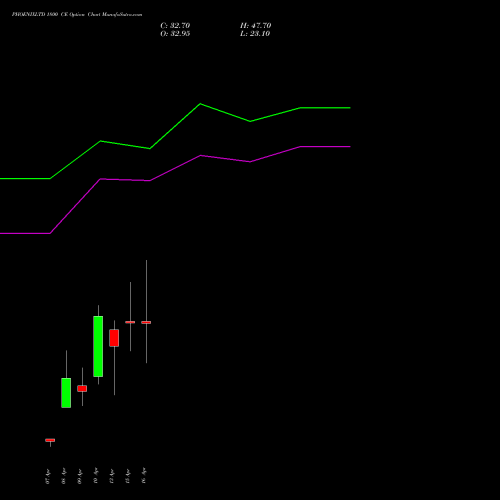Click the small red candle above 07 Apr

(x=50, y=440)
